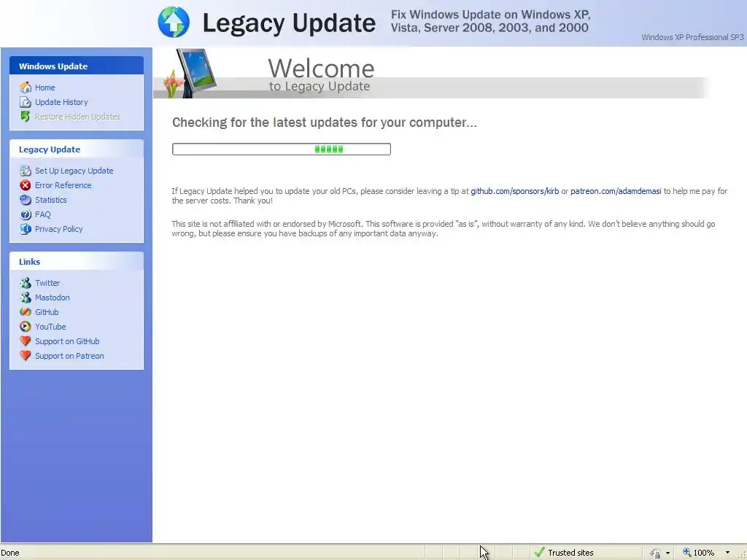
Task: Open the FAQ link
Action: point(42,214)
